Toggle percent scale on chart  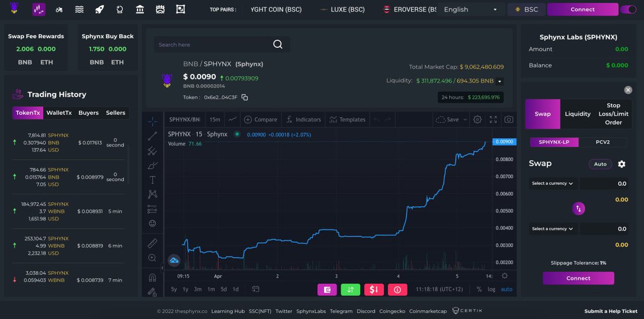point(479,289)
